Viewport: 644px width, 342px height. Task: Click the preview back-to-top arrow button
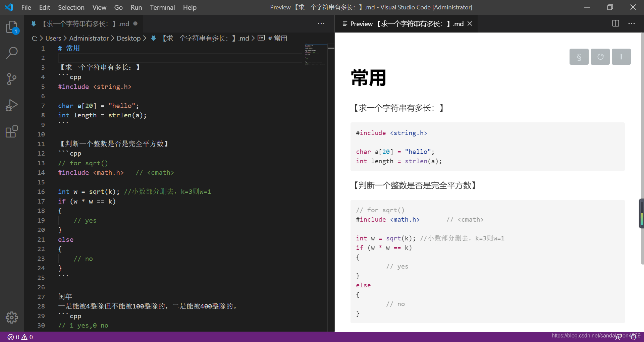tap(621, 57)
